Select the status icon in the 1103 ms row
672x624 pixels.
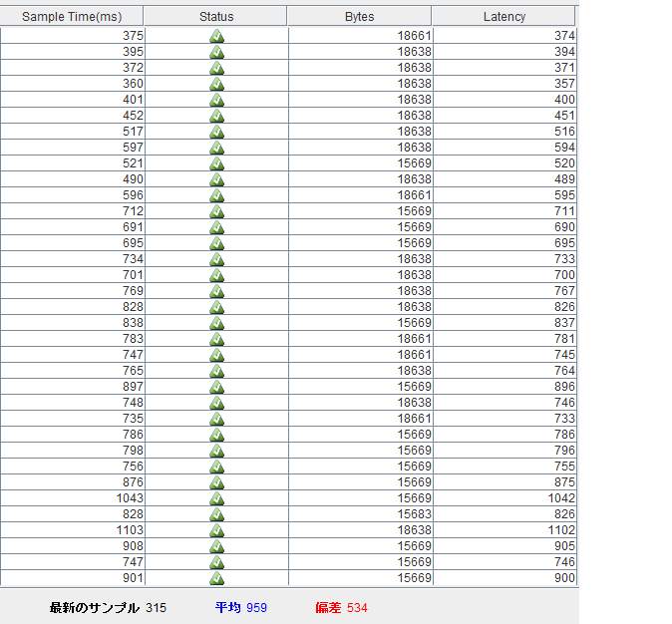click(x=216, y=530)
